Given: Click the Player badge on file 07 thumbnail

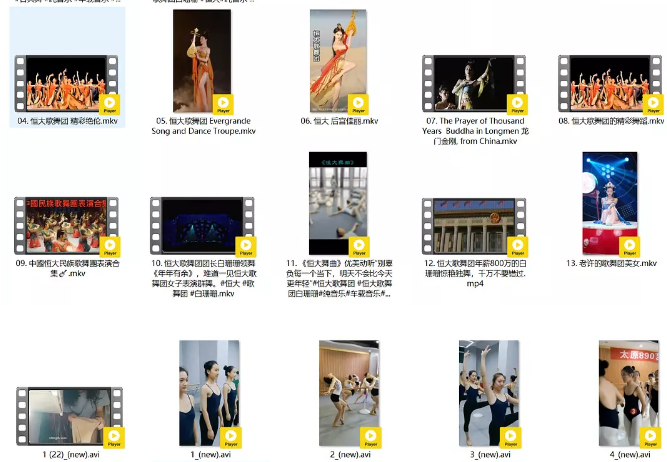Looking at the screenshot, I should pos(517,105).
